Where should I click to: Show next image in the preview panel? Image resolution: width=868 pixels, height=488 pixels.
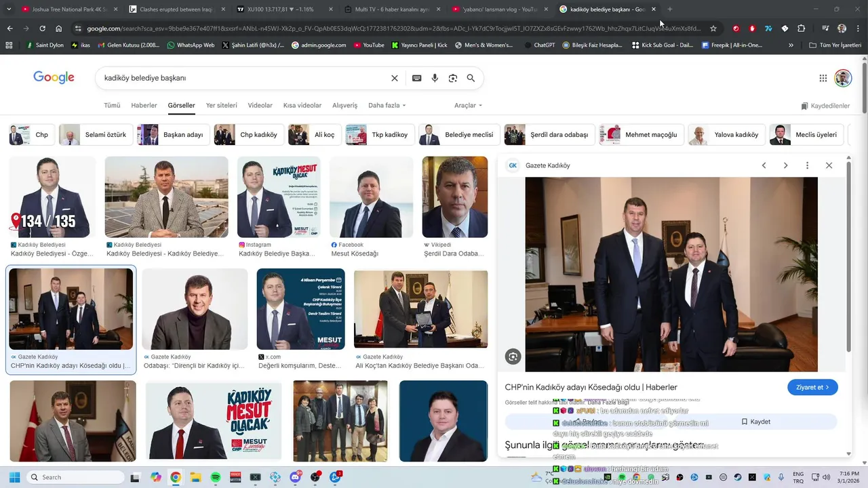[786, 165]
